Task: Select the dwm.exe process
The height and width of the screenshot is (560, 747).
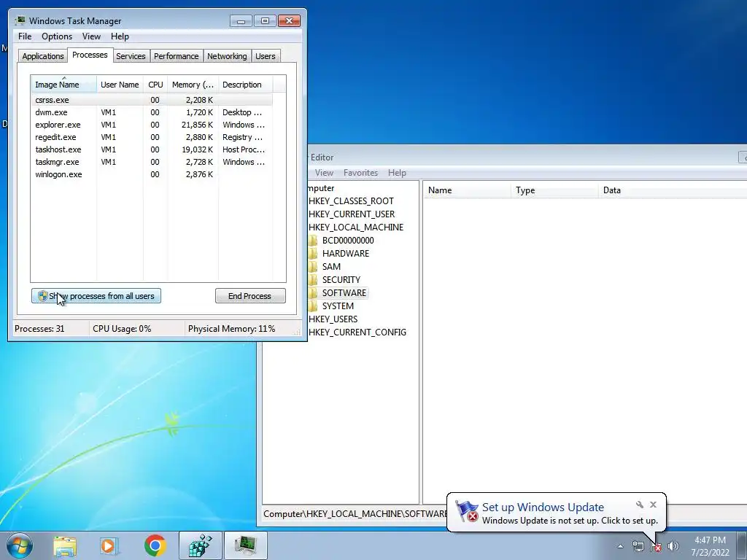Action: 152,112
